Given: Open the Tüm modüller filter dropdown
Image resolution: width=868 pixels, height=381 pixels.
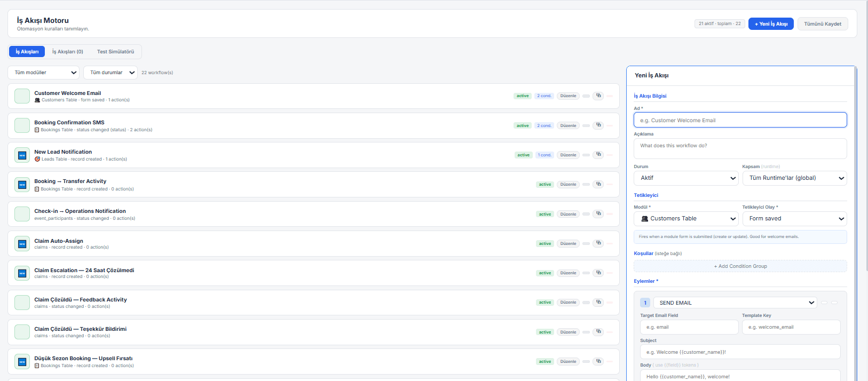Looking at the screenshot, I should pos(44,73).
